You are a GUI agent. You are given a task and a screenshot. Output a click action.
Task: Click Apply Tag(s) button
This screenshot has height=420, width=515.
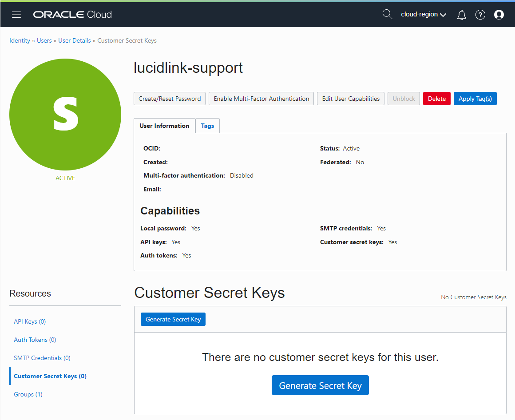point(475,99)
